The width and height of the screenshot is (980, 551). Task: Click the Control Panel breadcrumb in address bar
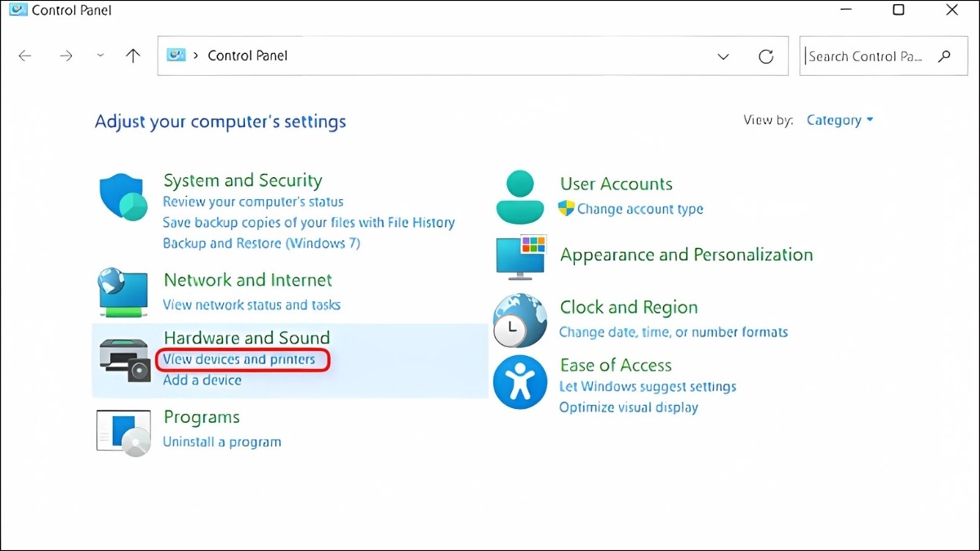pyautogui.click(x=248, y=56)
